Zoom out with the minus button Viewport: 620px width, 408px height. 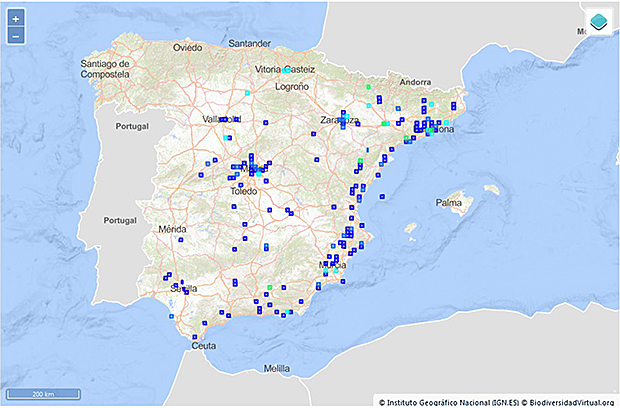point(16,36)
